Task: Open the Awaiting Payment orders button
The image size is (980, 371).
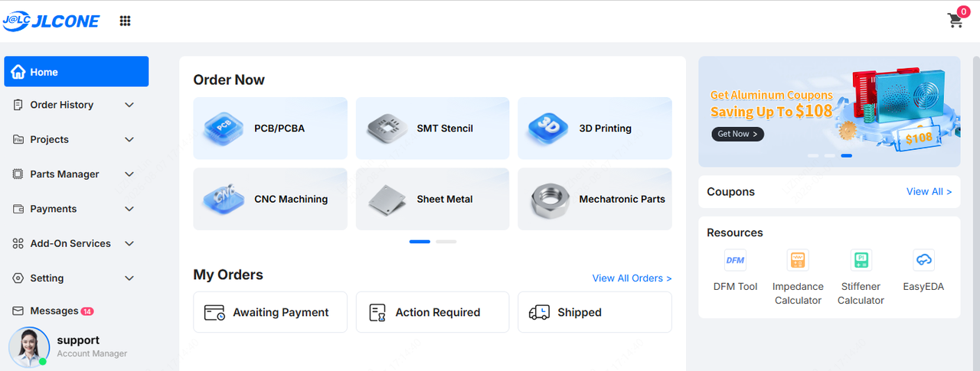Action: click(270, 312)
